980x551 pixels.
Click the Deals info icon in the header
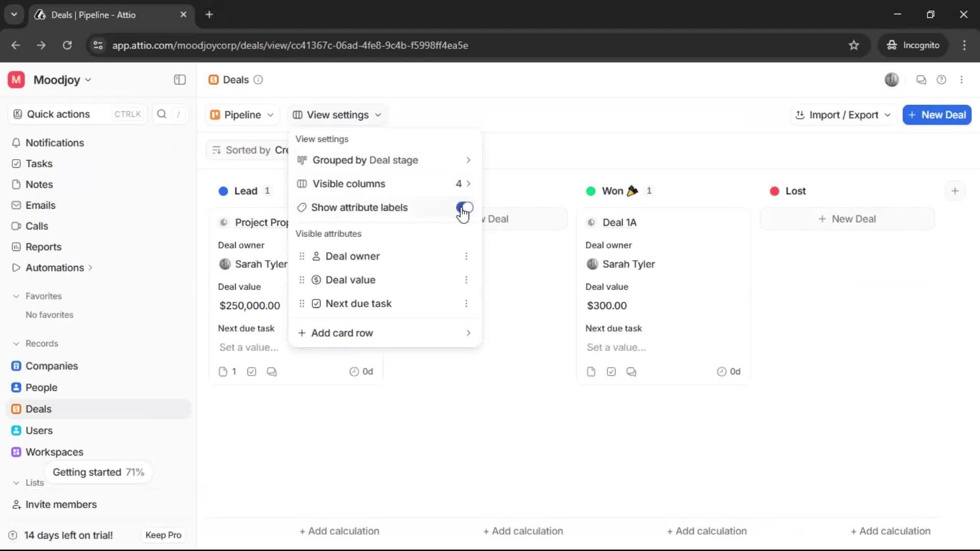258,80
